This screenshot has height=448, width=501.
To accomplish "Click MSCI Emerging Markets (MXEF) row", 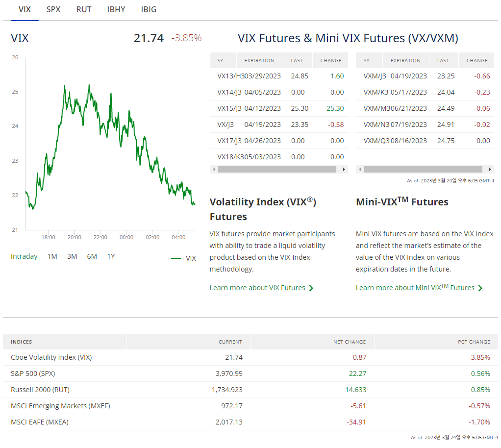I will tap(250, 406).
